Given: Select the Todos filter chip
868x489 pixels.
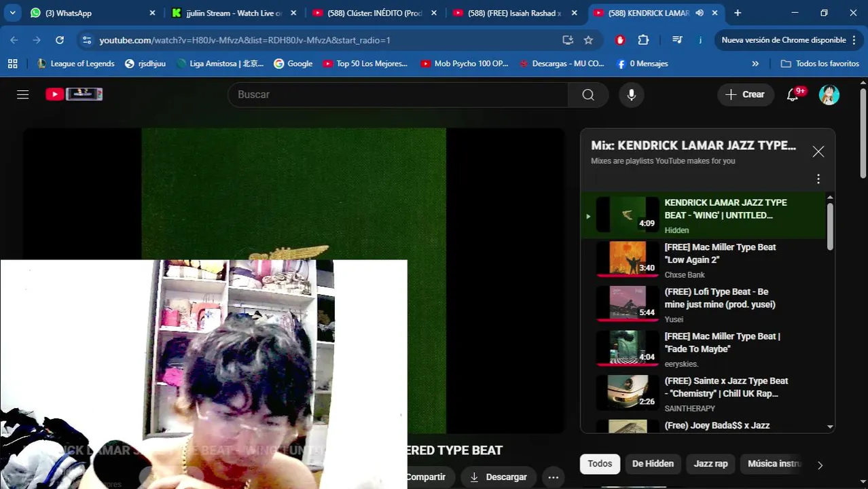Looking at the screenshot, I should 600,464.
